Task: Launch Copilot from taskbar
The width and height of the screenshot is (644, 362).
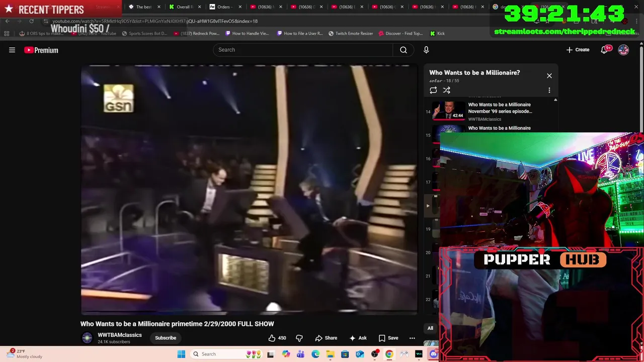Action: 286,354
